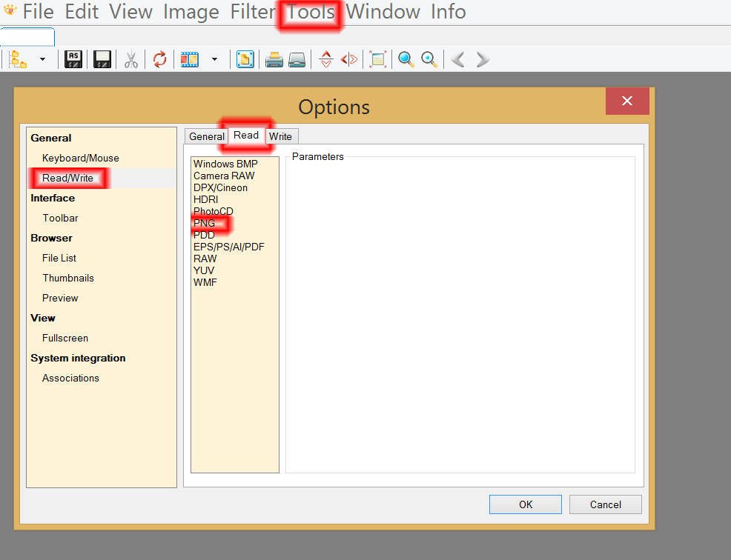Click the red Refresh arrows icon
This screenshot has width=731, height=560.
pyautogui.click(x=160, y=60)
